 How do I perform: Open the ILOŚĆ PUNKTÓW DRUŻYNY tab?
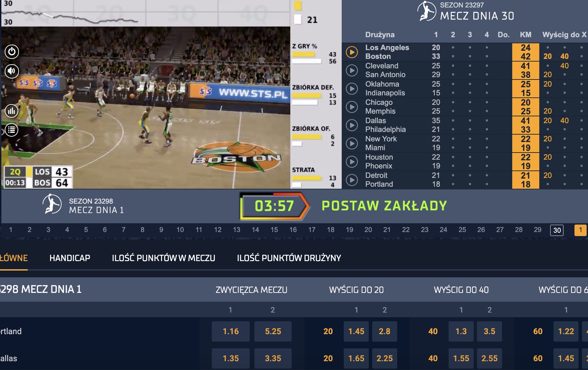pos(289,258)
